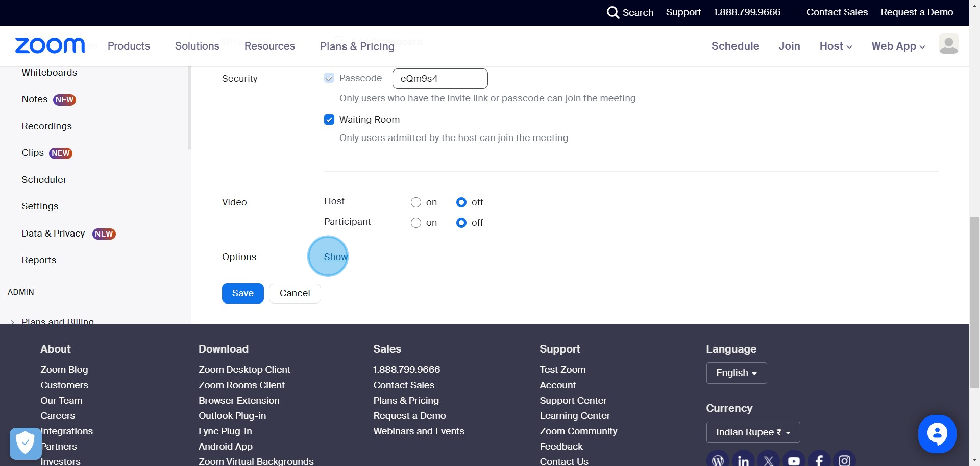Open Settings in the sidebar
980x466 pixels.
(40, 206)
